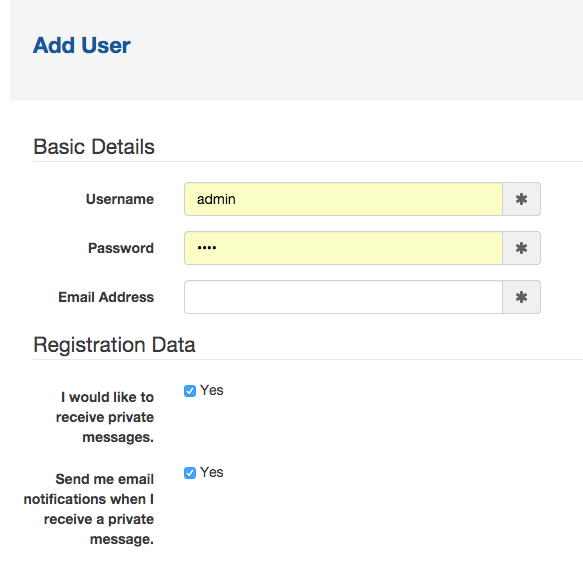This screenshot has width=583, height=567.
Task: Click the Registration Data section heading
Action: [x=114, y=345]
